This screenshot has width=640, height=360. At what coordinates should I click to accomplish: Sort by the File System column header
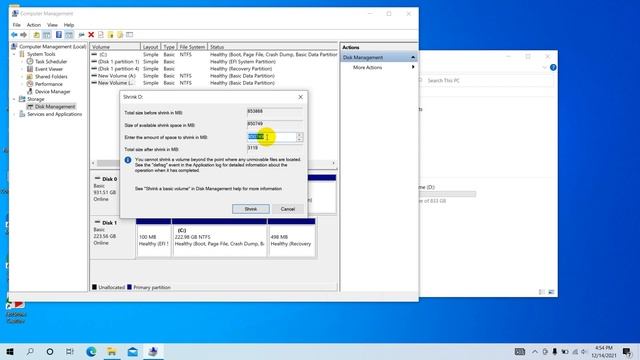(x=192, y=47)
